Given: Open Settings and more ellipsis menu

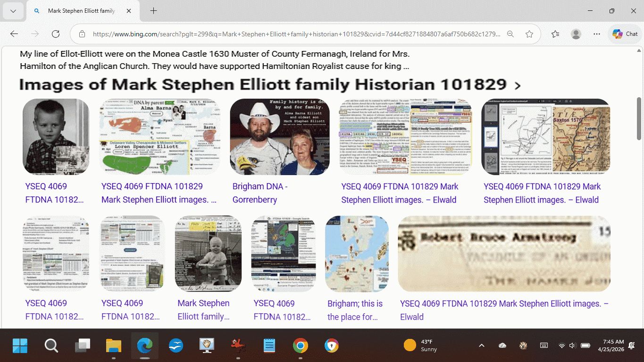Looking at the screenshot, I should [x=597, y=34].
